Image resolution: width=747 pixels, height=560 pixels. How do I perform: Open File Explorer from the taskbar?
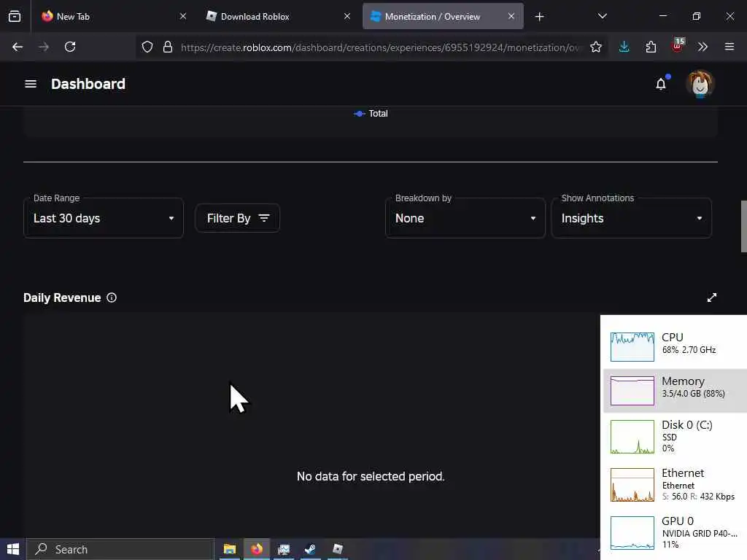click(x=230, y=549)
